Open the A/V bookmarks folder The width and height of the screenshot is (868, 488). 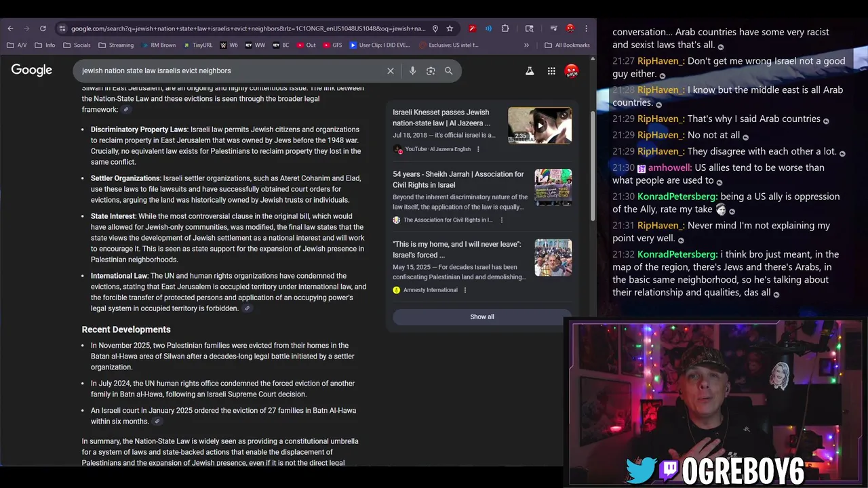[17, 45]
